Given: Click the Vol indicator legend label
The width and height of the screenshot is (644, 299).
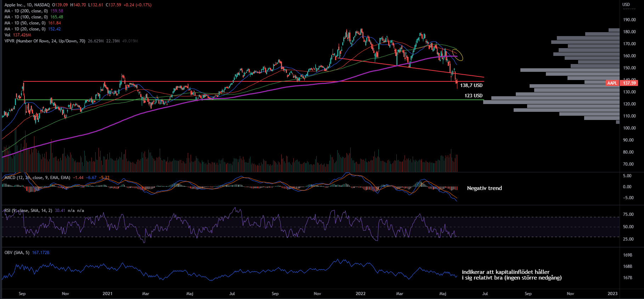Looking at the screenshot, I should click(7, 35).
